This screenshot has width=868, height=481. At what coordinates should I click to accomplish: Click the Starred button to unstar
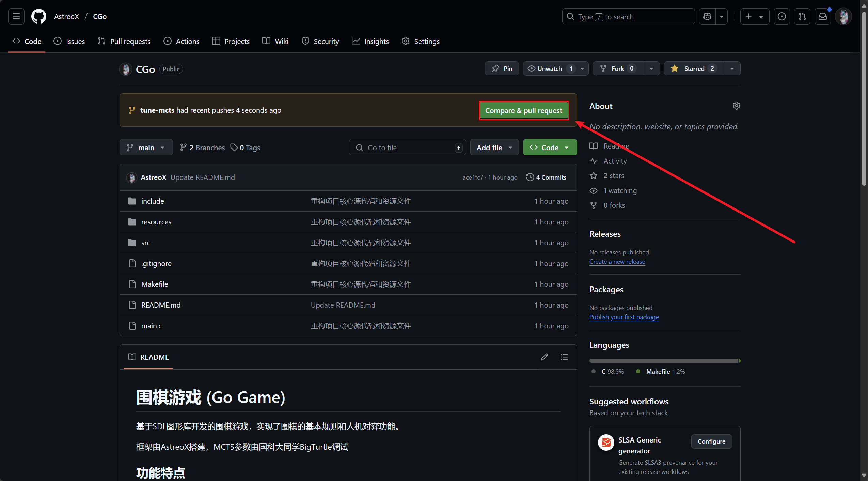(x=693, y=68)
